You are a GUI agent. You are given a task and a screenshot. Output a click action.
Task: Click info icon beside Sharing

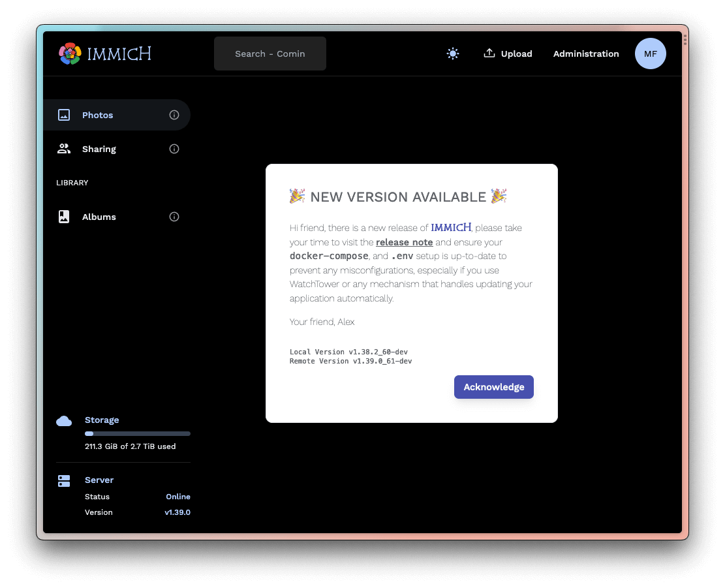174,149
